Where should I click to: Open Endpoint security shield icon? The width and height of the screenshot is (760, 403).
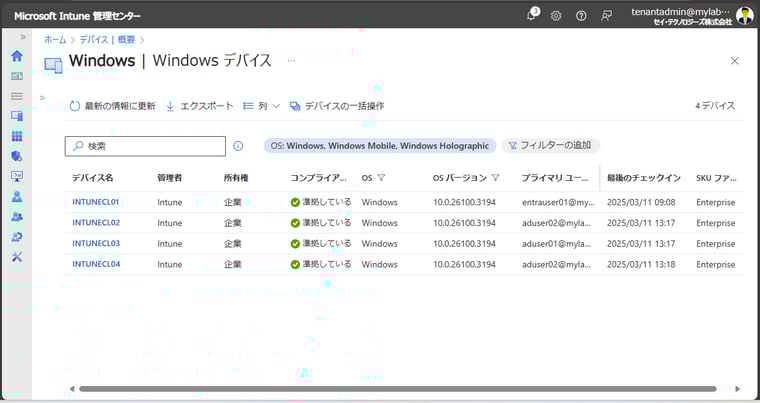point(17,156)
